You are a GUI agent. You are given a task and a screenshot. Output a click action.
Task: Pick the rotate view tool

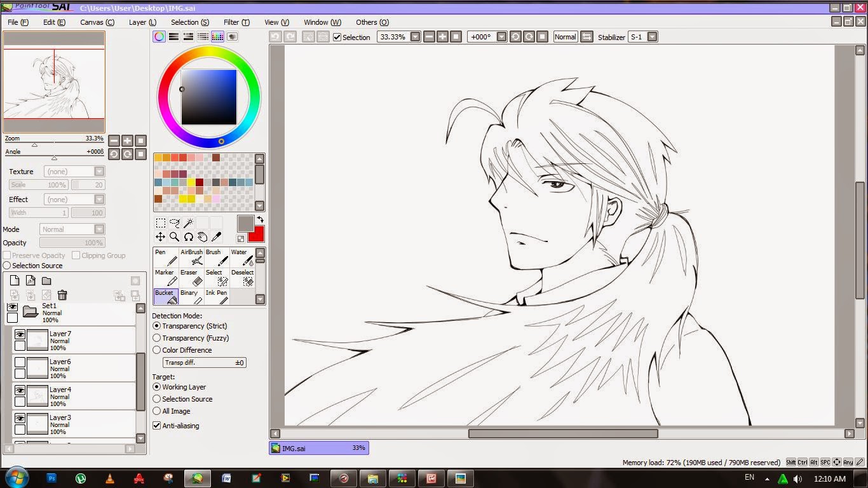pos(189,237)
